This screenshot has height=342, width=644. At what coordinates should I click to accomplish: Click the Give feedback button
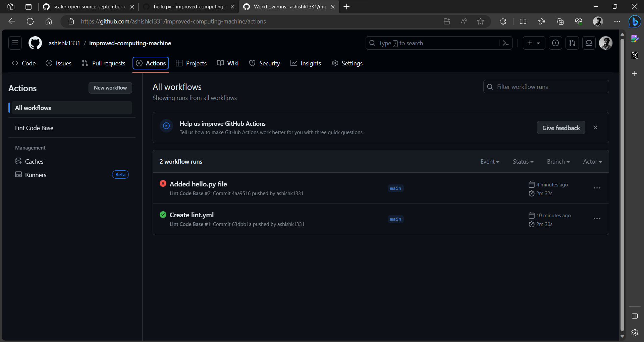point(561,127)
